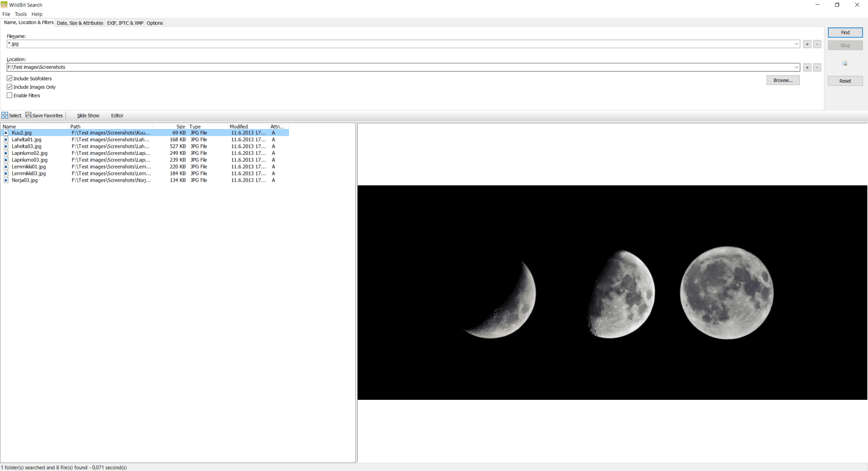Select the Lahelta03.jpg file name
Image resolution: width=868 pixels, height=471 pixels.
27,146
